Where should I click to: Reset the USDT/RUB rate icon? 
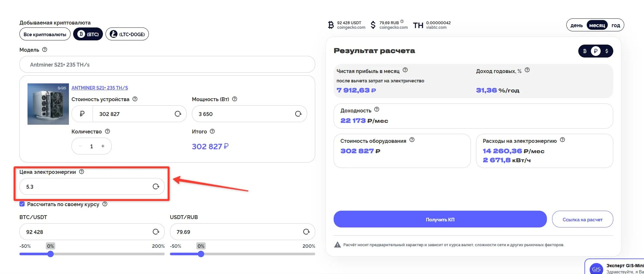[306, 232]
